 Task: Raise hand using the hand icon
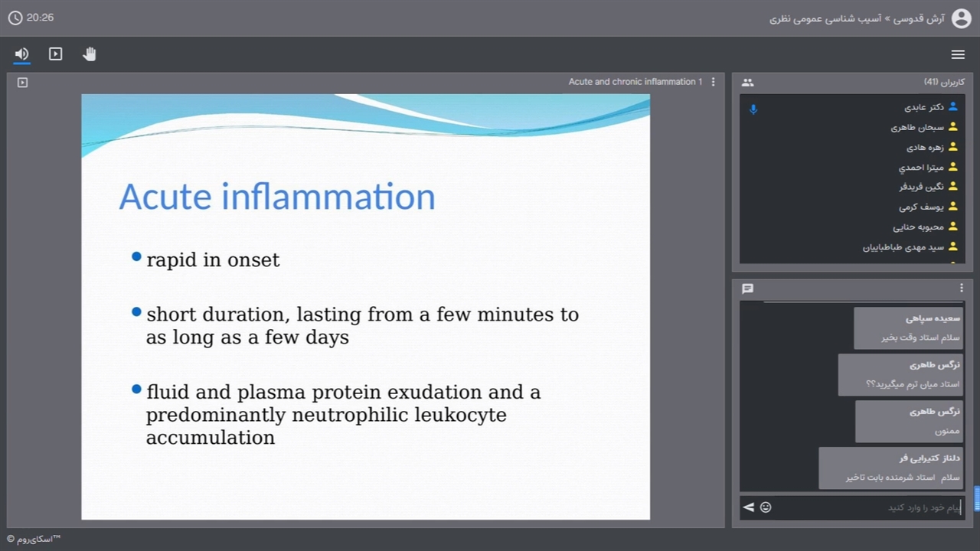click(90, 54)
